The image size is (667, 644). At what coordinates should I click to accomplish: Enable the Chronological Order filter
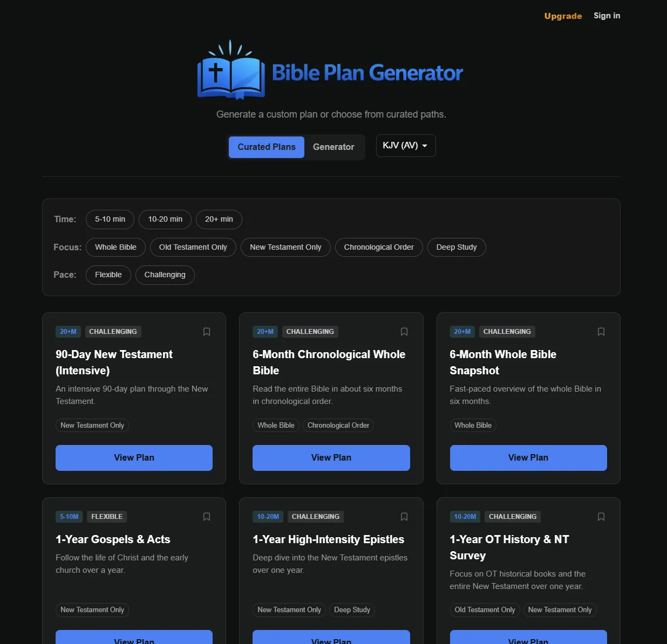(x=379, y=247)
